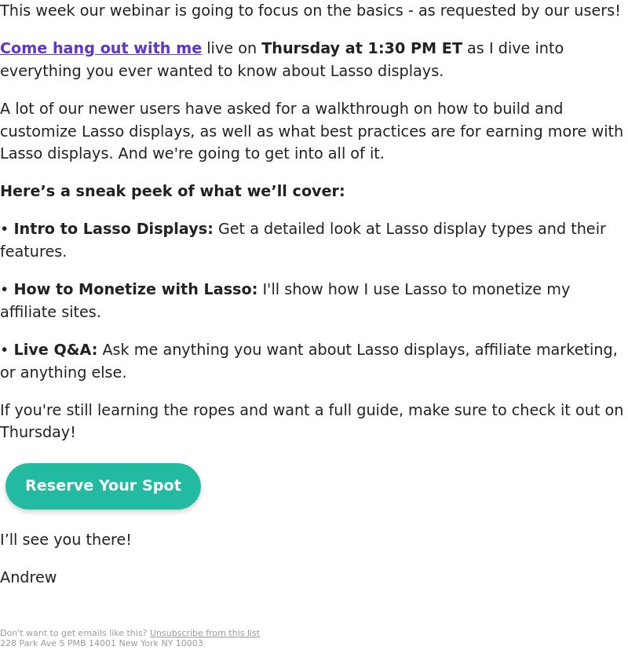This screenshot has width=628, height=672.
Task: Click the 'or anything else.' text line
Action: (x=64, y=372)
